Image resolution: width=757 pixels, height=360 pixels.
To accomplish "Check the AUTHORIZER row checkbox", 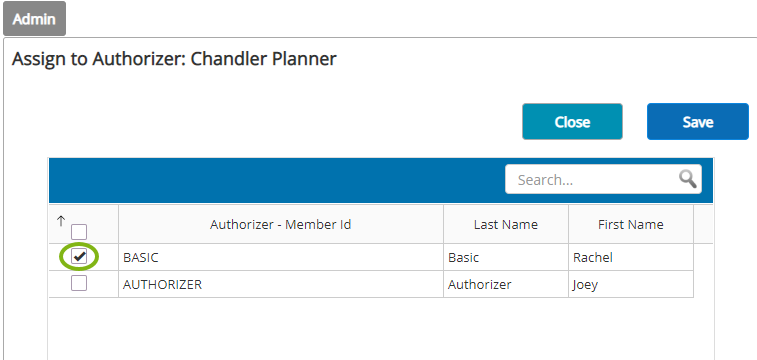I will pos(79,283).
